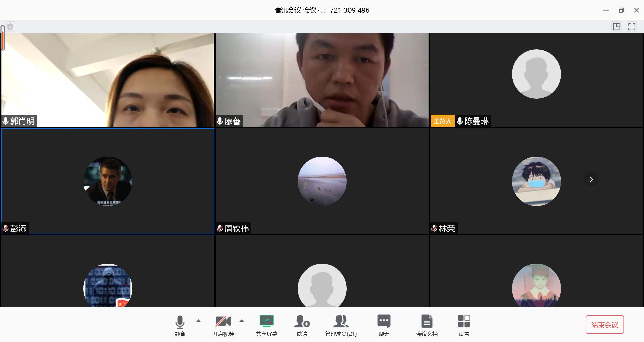Select host 陈曼琳's video tile
The height and width of the screenshot is (342, 644).
536,80
